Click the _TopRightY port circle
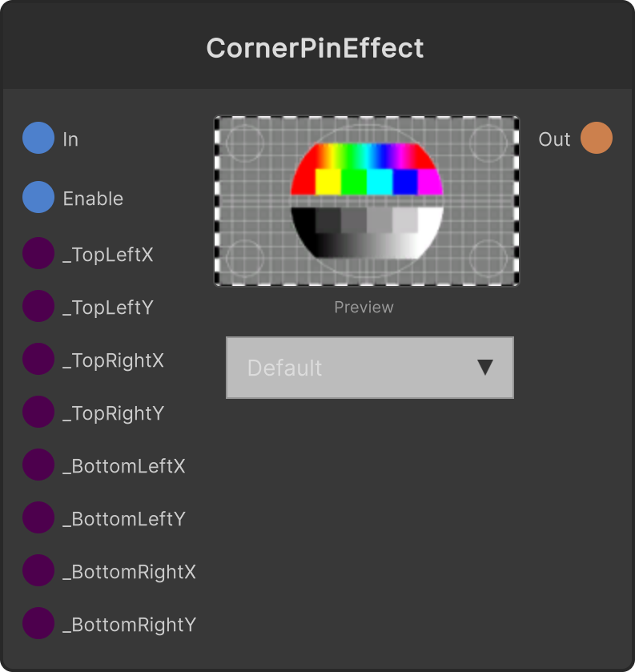 38,412
